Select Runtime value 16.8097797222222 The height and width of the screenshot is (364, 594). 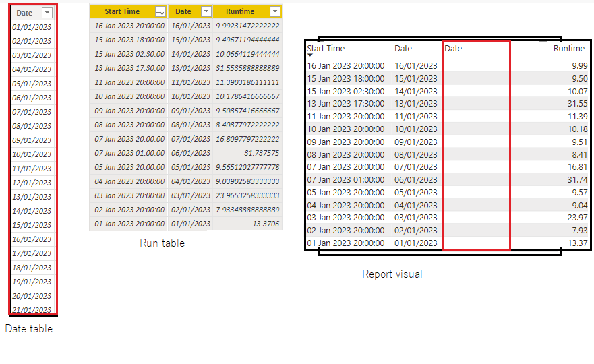[x=247, y=139]
